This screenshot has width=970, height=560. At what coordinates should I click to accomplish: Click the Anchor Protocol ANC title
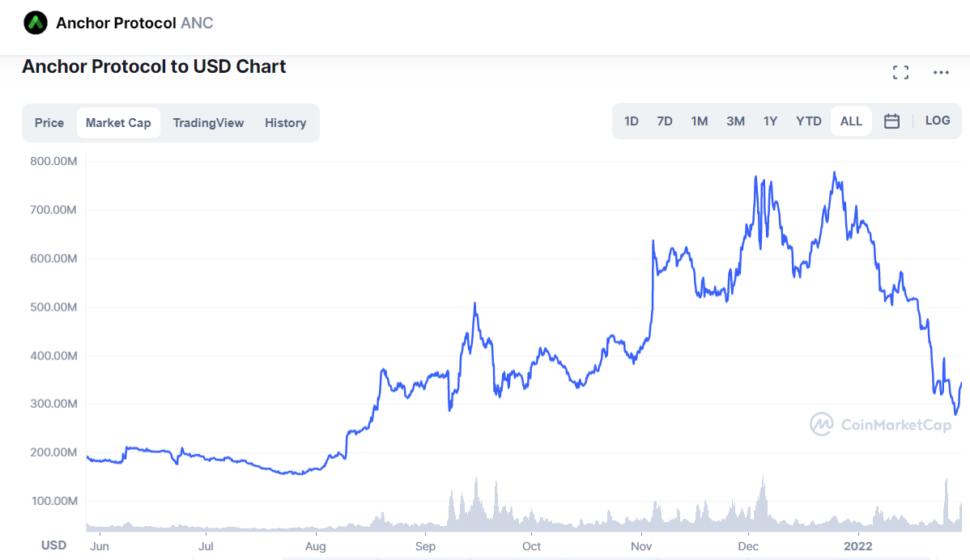(134, 23)
